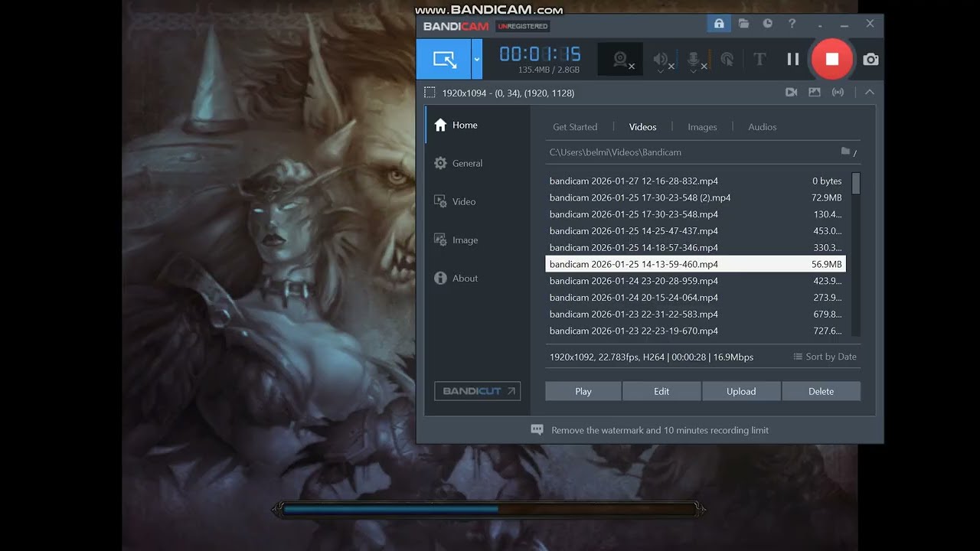This screenshot has width=980, height=551.
Task: Click the Play button
Action: point(583,391)
